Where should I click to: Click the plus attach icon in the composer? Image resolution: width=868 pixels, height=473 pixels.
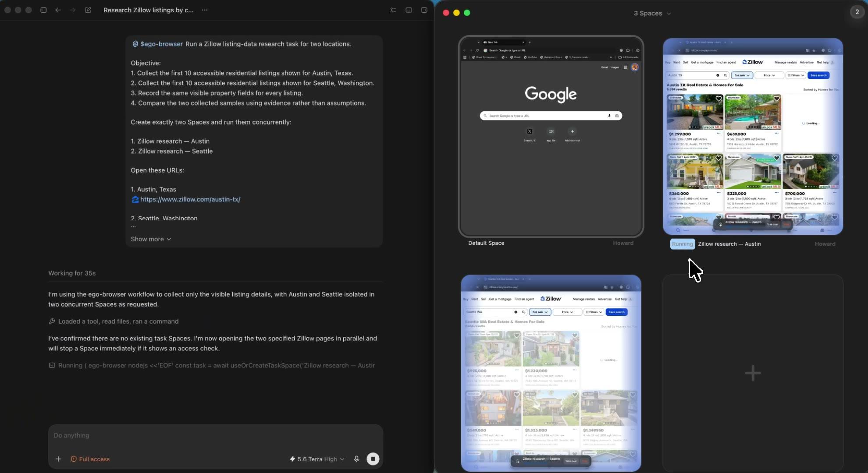58,459
